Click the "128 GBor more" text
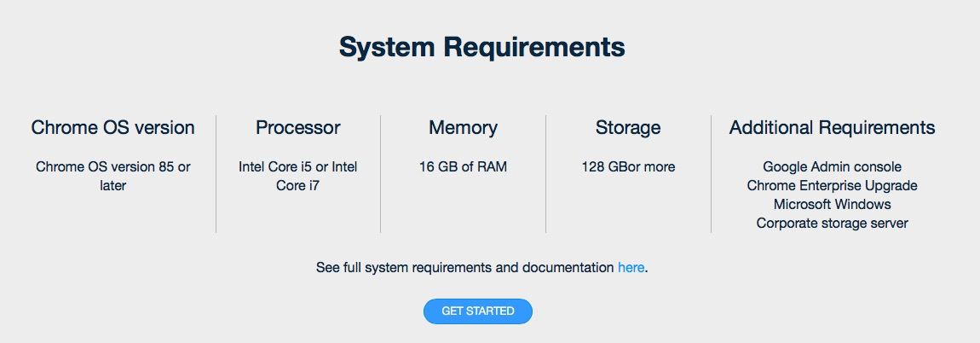Image resolution: width=980 pixels, height=343 pixels. pyautogui.click(x=628, y=167)
